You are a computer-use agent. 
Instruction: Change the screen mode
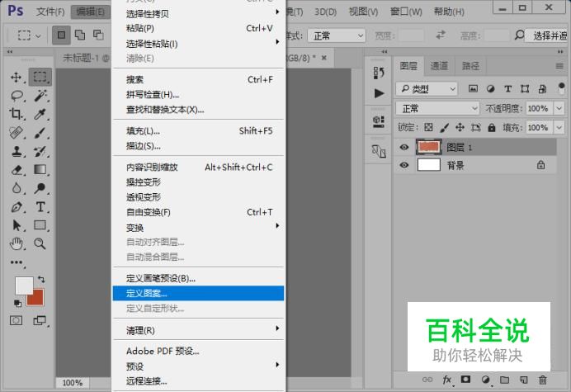tap(40, 320)
